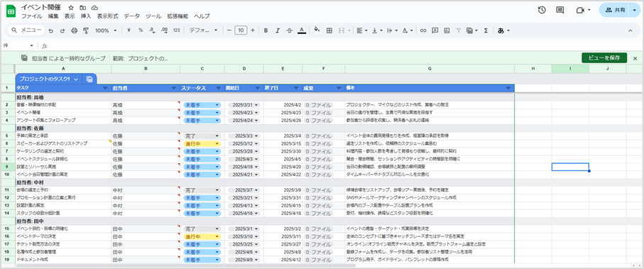The height and width of the screenshot is (269, 644).
Task: Open the ファイル menu
Action: [x=32, y=16]
